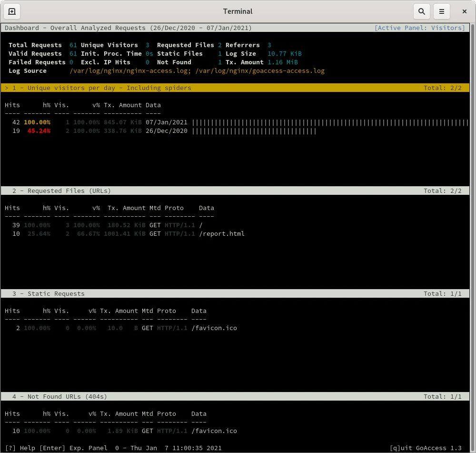
Task: Click the [Enter] Exp. Panel hint
Action: 73,448
